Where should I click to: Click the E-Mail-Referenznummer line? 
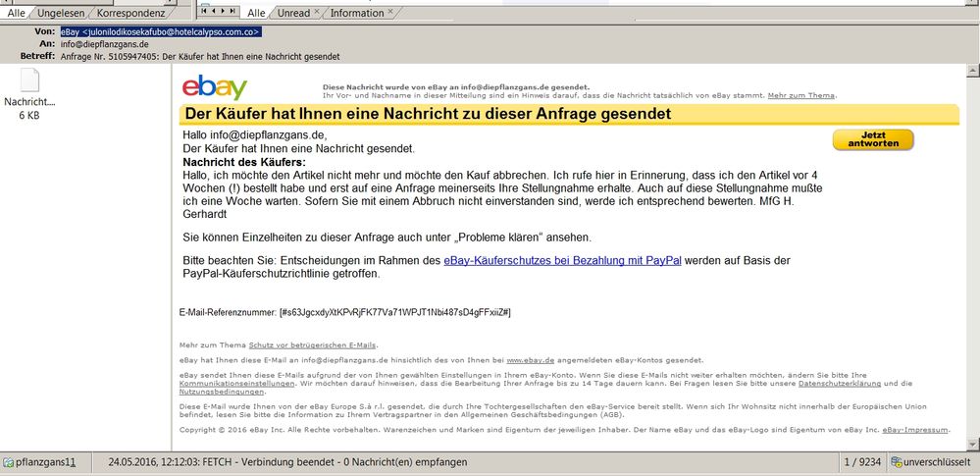345,311
